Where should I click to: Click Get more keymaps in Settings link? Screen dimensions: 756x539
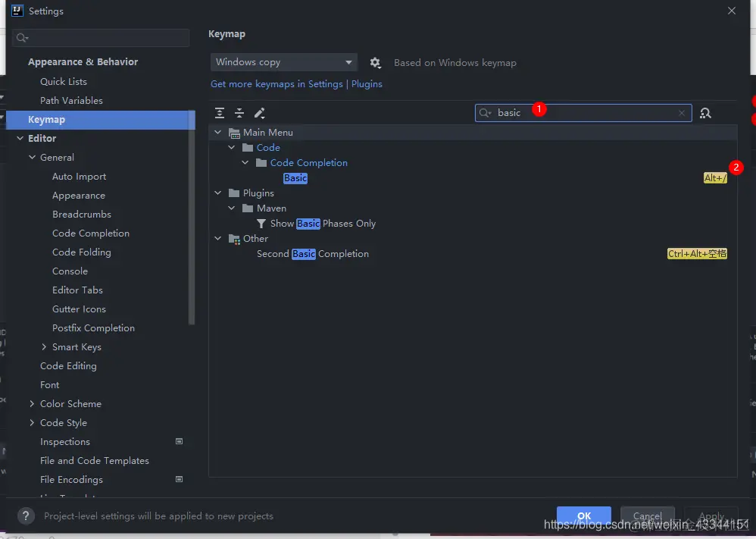coord(276,84)
